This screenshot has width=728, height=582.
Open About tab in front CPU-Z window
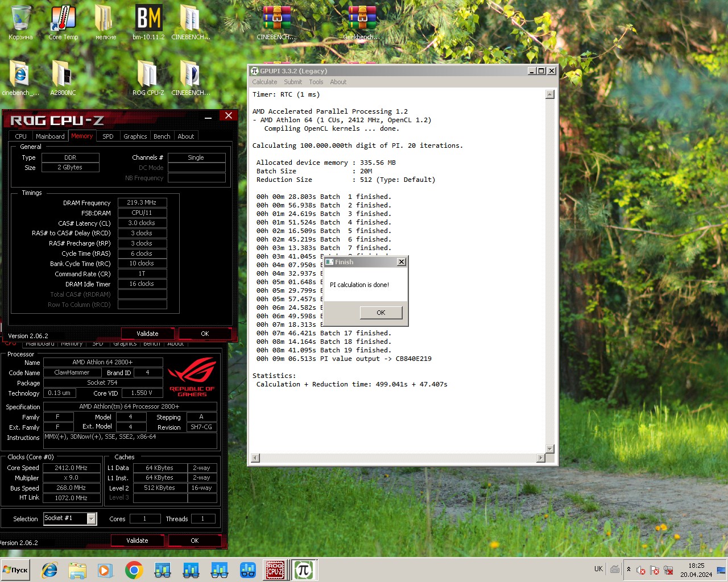(186, 136)
